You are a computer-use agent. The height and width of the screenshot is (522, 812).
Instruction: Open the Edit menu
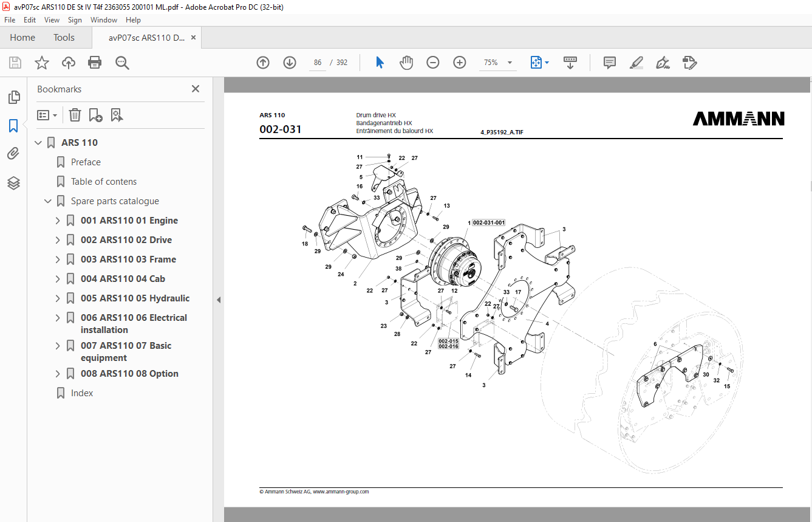point(30,20)
